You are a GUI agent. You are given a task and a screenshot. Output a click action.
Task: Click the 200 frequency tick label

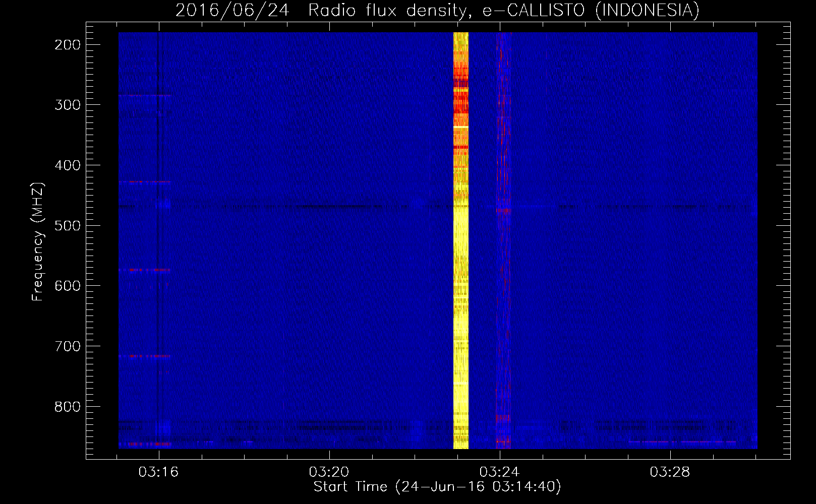tap(68, 45)
